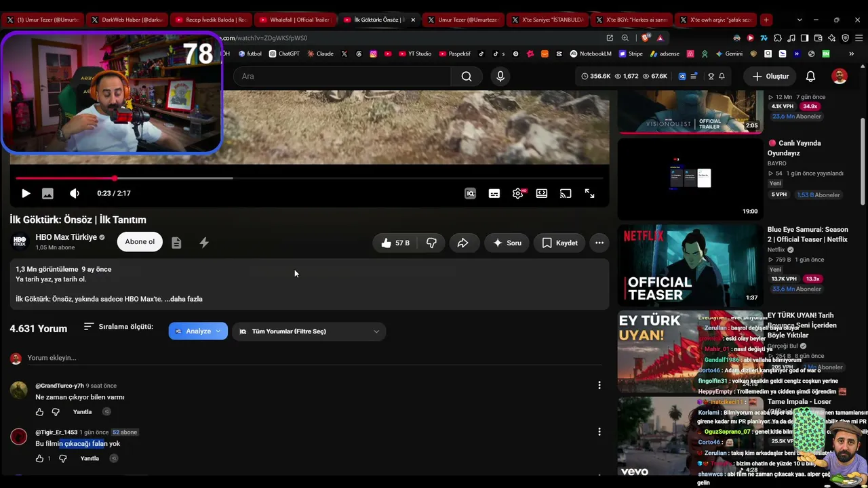
Task: Open the screenshot image icon in player controls
Action: coord(47,193)
